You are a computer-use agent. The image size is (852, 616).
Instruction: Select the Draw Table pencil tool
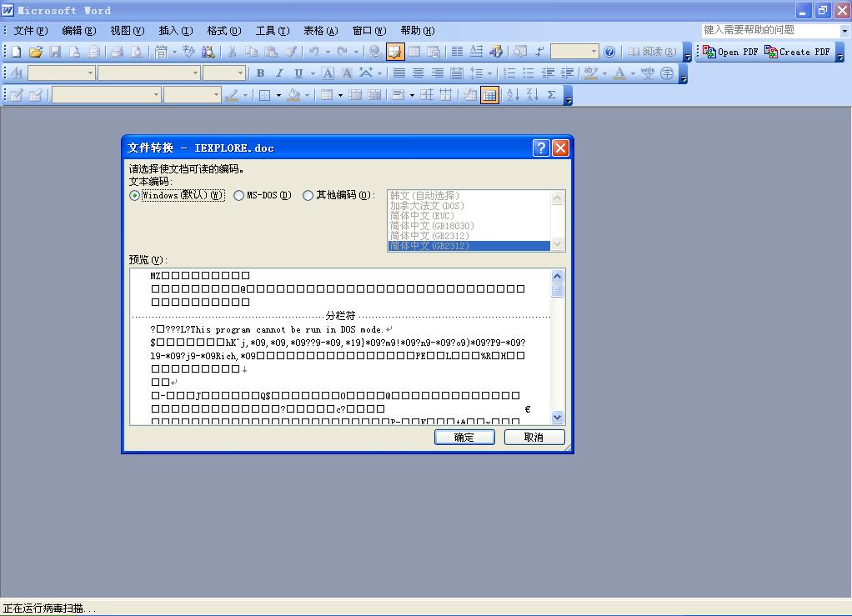click(17, 95)
